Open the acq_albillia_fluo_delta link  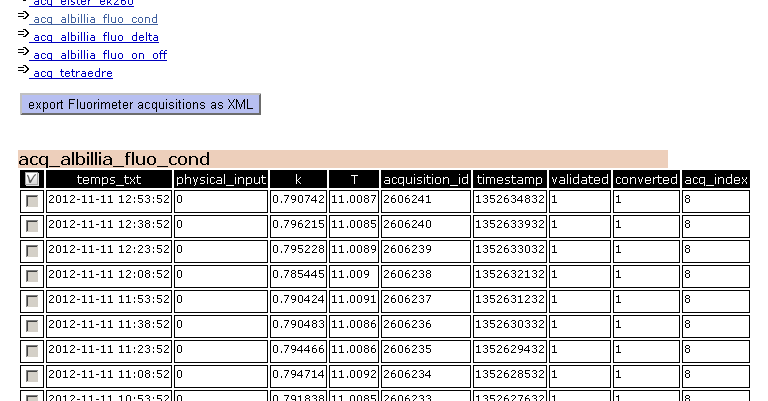coord(95,37)
